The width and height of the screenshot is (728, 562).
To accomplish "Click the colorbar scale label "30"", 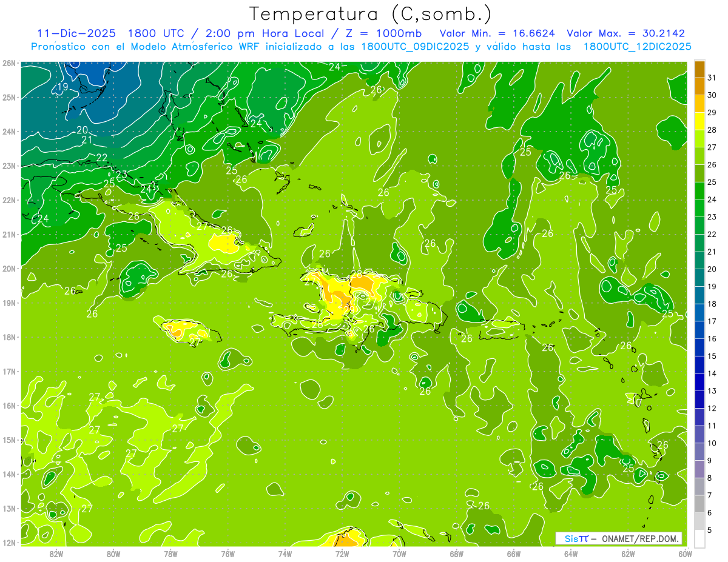I will 712,95.
